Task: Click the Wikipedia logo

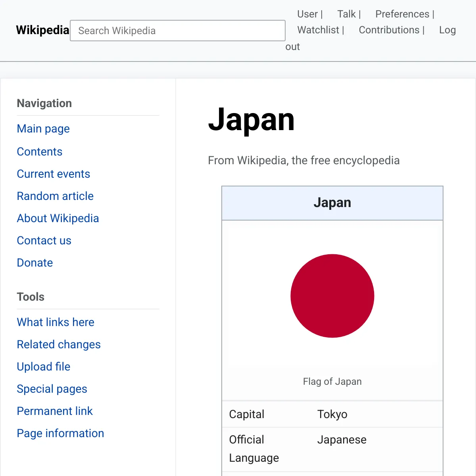Action: (x=42, y=30)
